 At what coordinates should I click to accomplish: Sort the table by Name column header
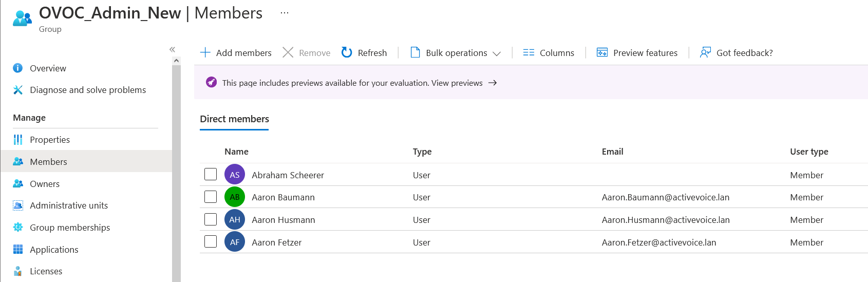[x=236, y=152]
